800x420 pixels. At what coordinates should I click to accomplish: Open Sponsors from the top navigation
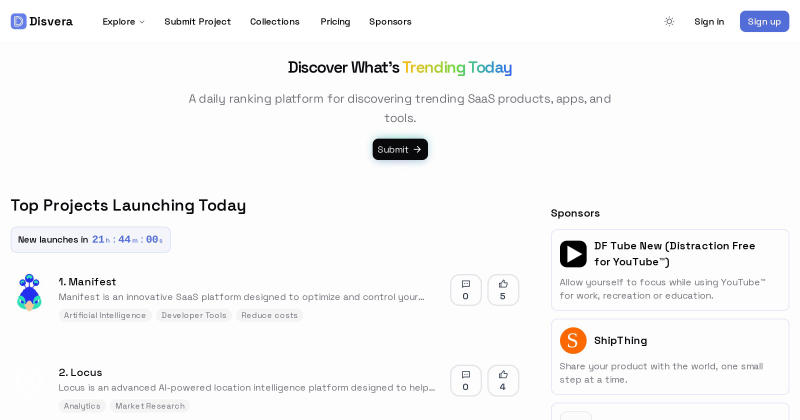(x=390, y=21)
